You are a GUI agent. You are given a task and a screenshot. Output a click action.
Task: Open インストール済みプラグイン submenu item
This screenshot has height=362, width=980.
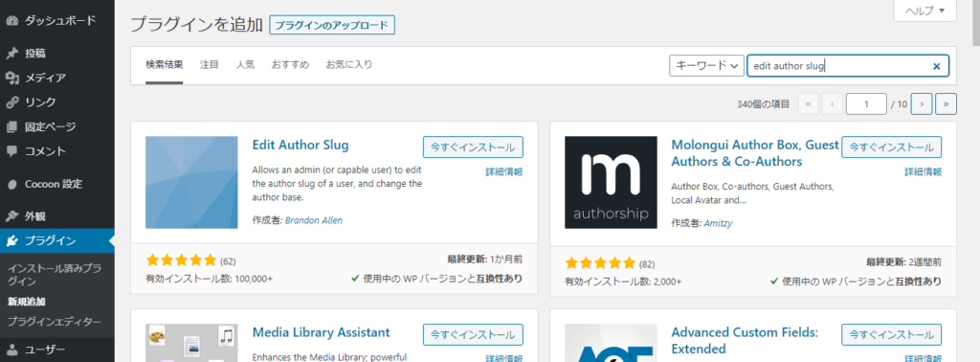[55, 275]
